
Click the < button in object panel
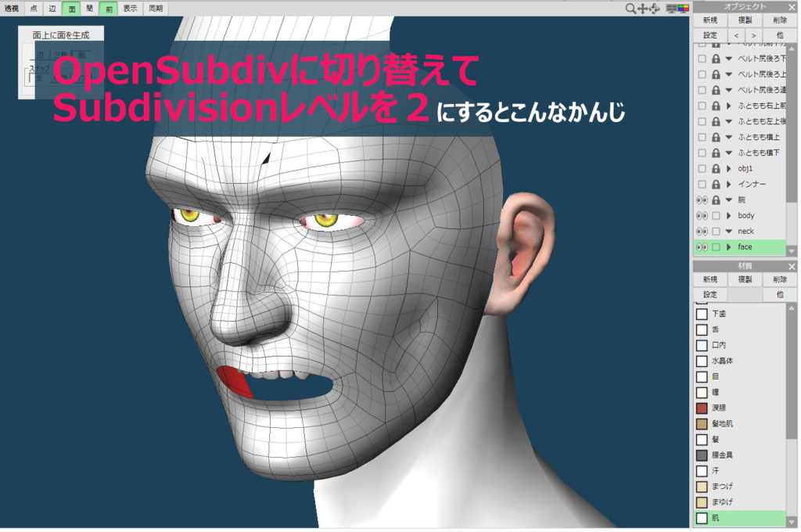tap(736, 35)
